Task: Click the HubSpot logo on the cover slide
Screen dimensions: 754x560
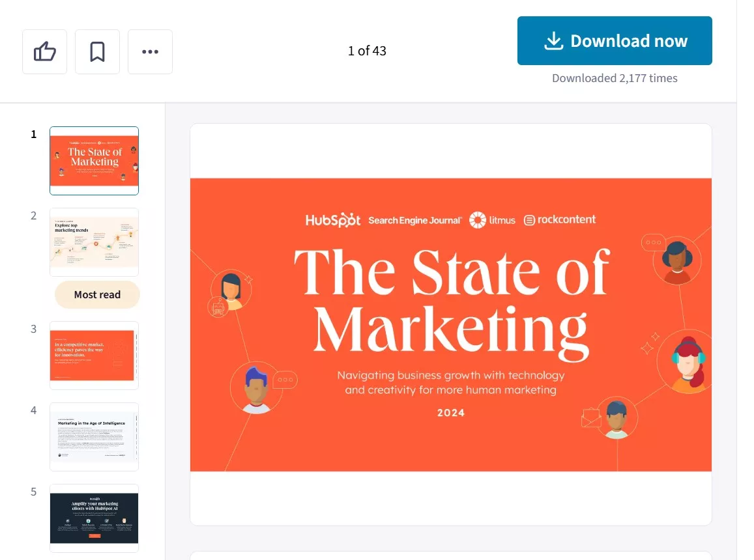Action: 332,219
